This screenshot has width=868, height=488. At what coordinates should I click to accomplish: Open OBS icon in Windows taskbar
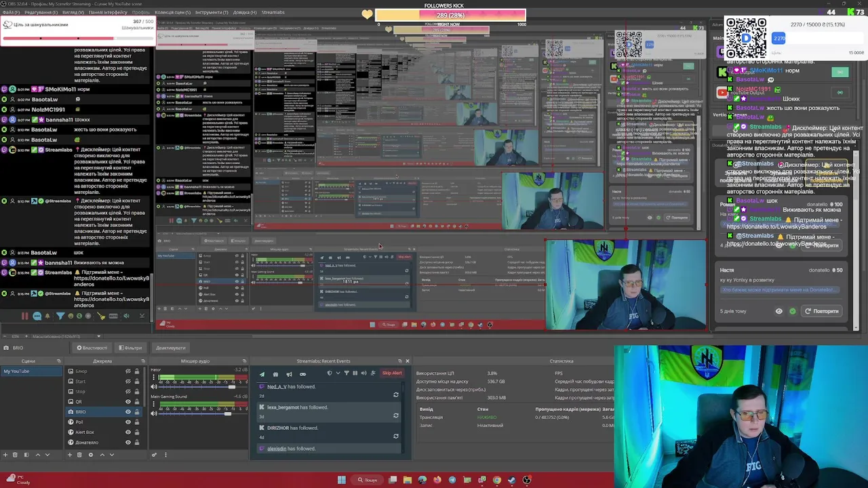(x=527, y=480)
